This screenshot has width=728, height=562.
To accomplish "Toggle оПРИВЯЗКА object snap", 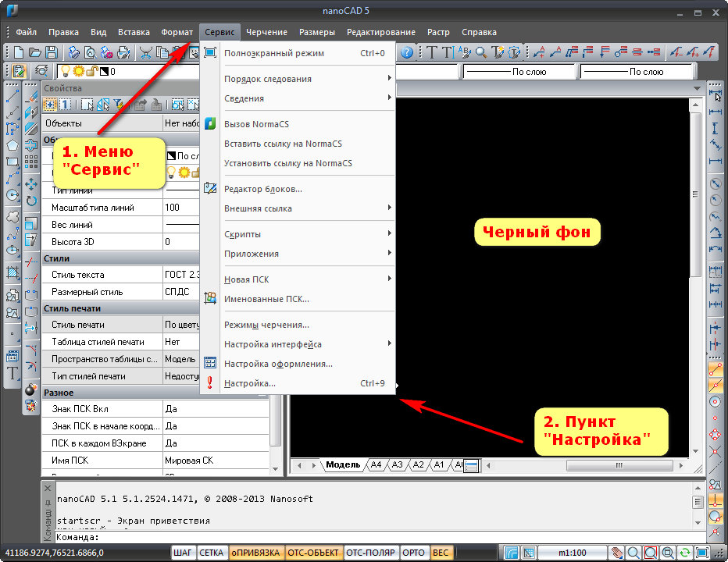I will click(x=255, y=553).
